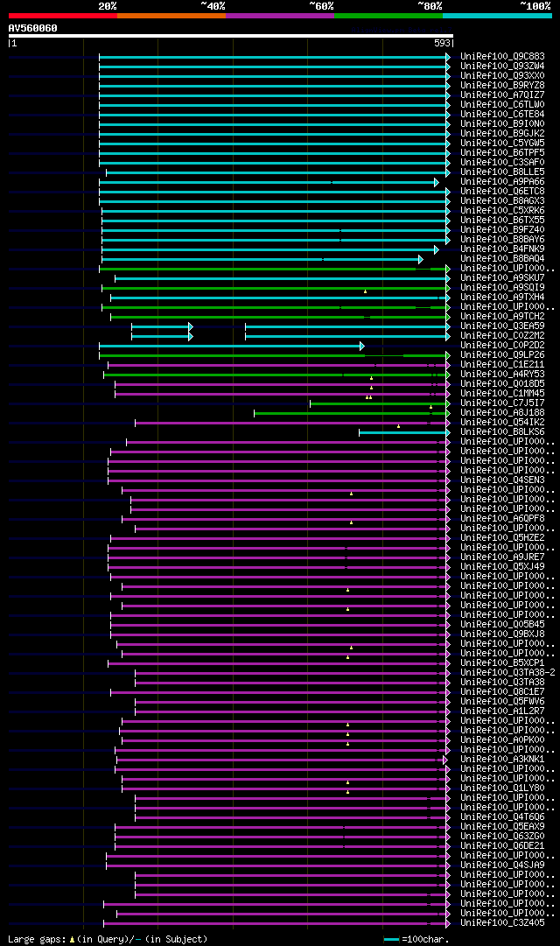Choose the UniRef100_C6TE84 entry
Screen dimensions: 560x946
502,115
